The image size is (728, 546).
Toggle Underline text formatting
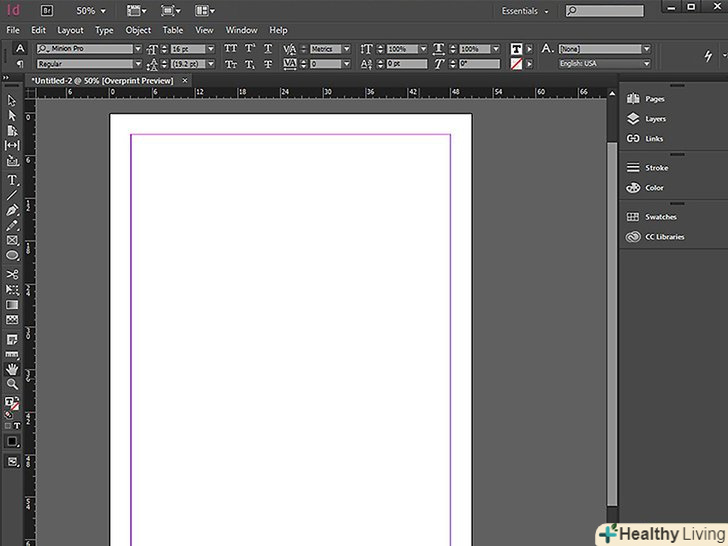click(x=267, y=48)
